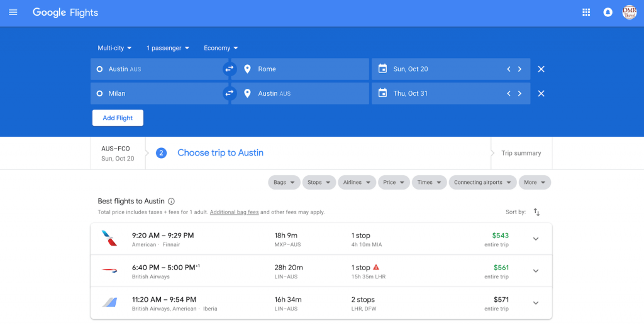This screenshot has height=325, width=644.
Task: Expand the $561 British Airways flight details
Action: pos(536,271)
